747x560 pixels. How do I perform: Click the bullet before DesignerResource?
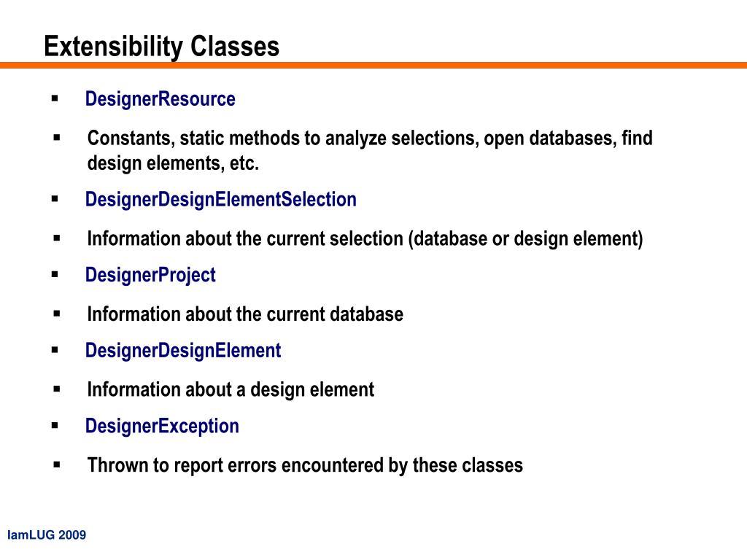(x=55, y=98)
